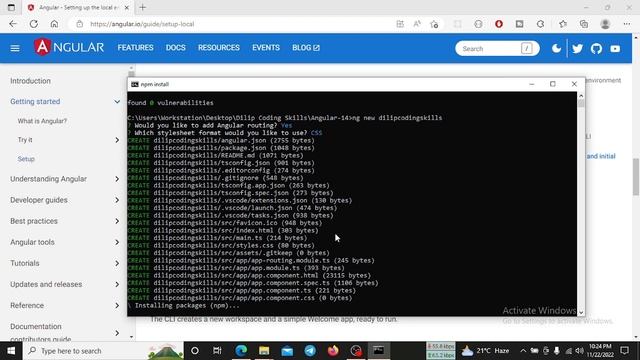Viewport: 640px width, 360px height.
Task: Open browser tab actions menu icon
Action: click(x=11, y=7)
